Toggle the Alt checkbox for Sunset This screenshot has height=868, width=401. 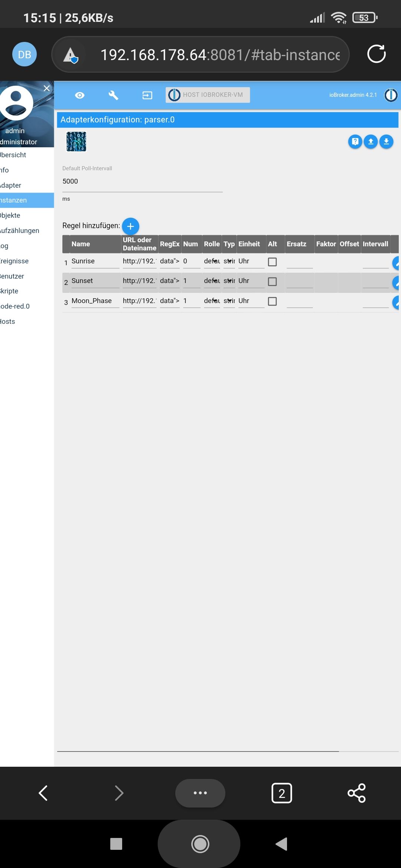[x=272, y=282]
